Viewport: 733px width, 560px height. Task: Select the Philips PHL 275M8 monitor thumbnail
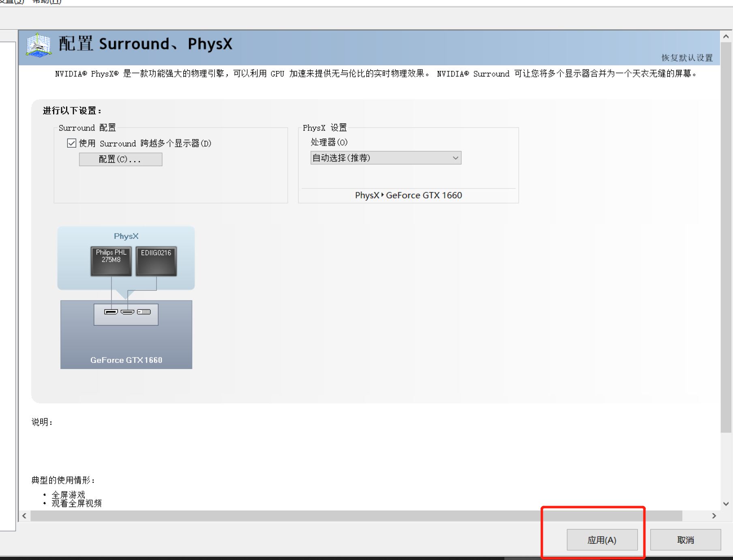click(111, 261)
